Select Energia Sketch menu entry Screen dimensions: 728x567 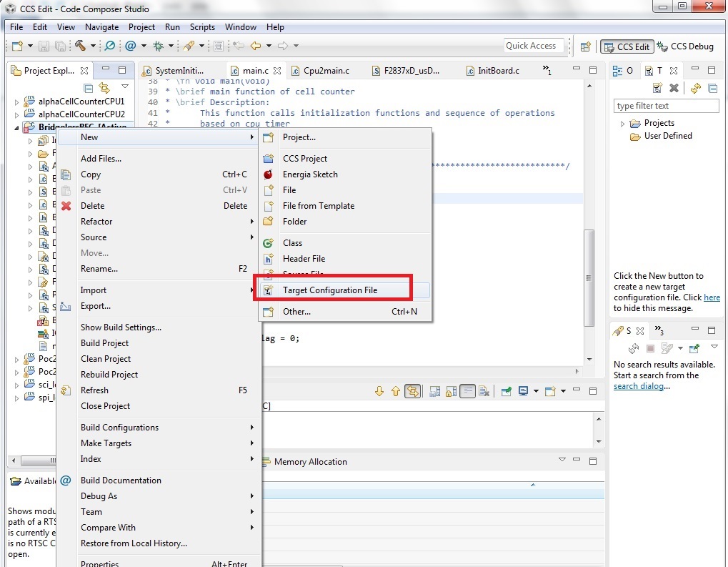point(345,174)
